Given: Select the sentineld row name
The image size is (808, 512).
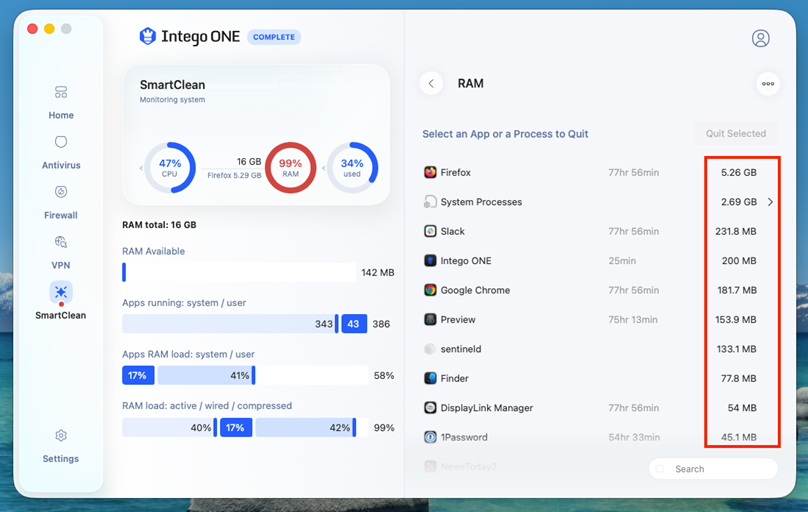Looking at the screenshot, I should tap(461, 349).
